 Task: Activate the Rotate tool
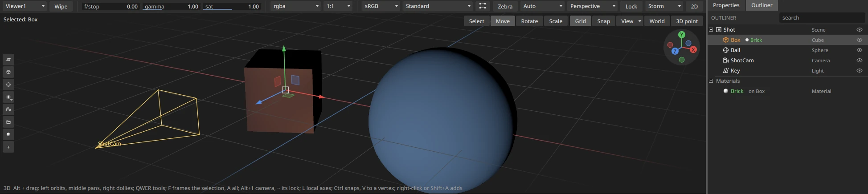click(529, 21)
